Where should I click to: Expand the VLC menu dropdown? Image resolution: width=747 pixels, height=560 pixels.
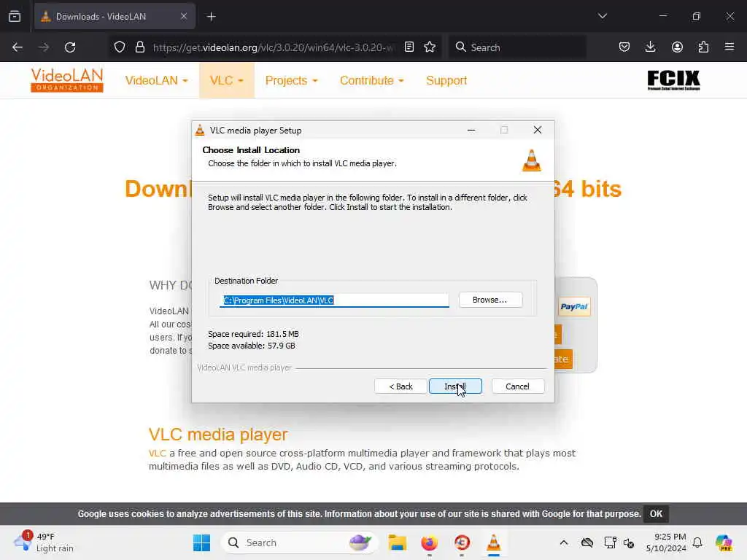(x=227, y=80)
